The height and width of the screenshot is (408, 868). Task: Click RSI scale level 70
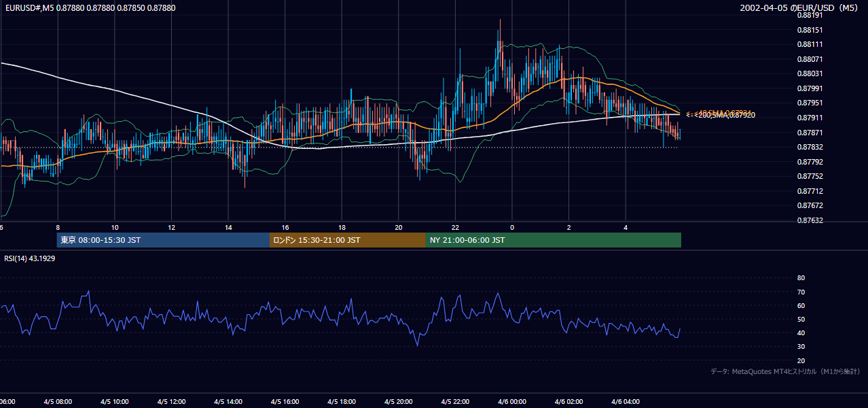click(801, 292)
